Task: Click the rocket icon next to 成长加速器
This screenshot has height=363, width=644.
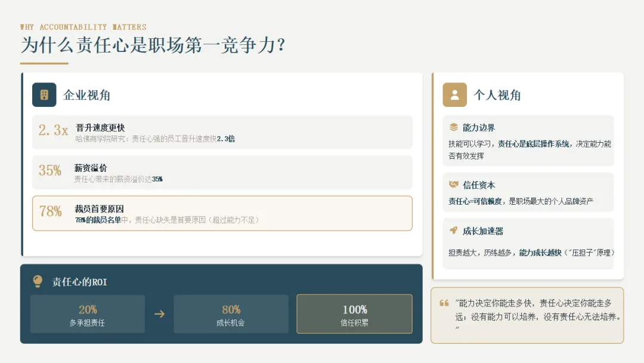Action: pos(453,230)
